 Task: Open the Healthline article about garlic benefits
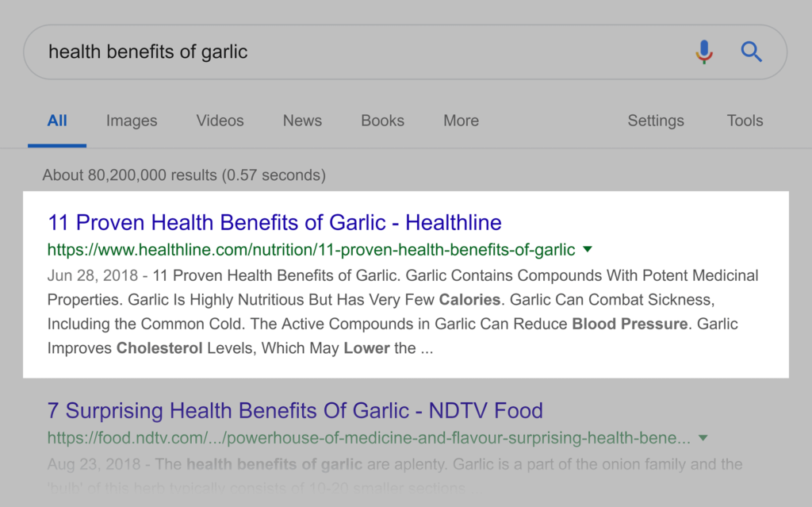coord(274,222)
